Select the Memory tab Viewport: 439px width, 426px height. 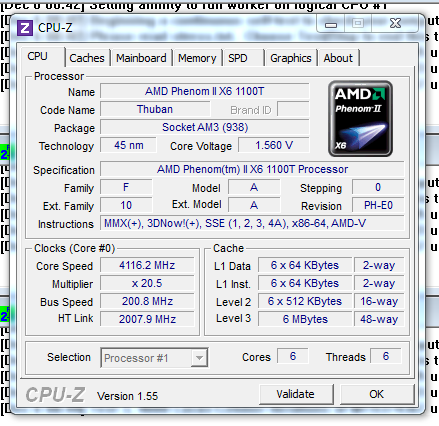tap(197, 58)
